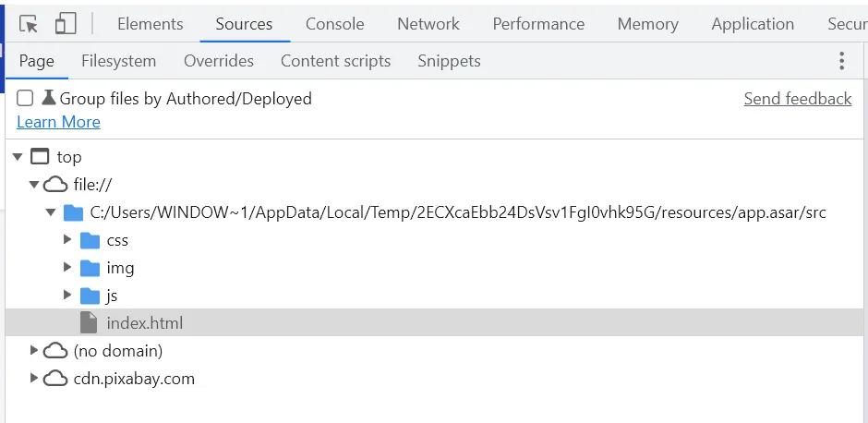Click the cdn.pixabay.com cloud icon

pyautogui.click(x=56, y=379)
